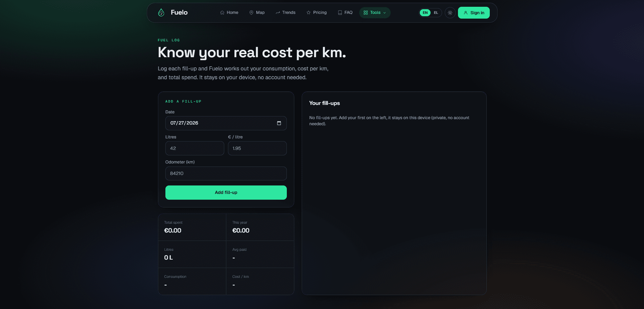Expand the Tools dropdown chevron

pos(385,13)
